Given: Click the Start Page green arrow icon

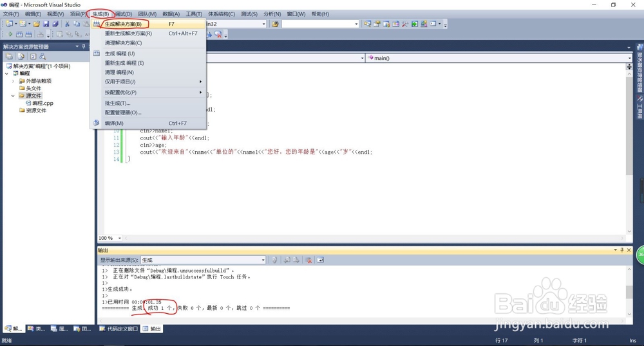Looking at the screenshot, I should pos(414,24).
